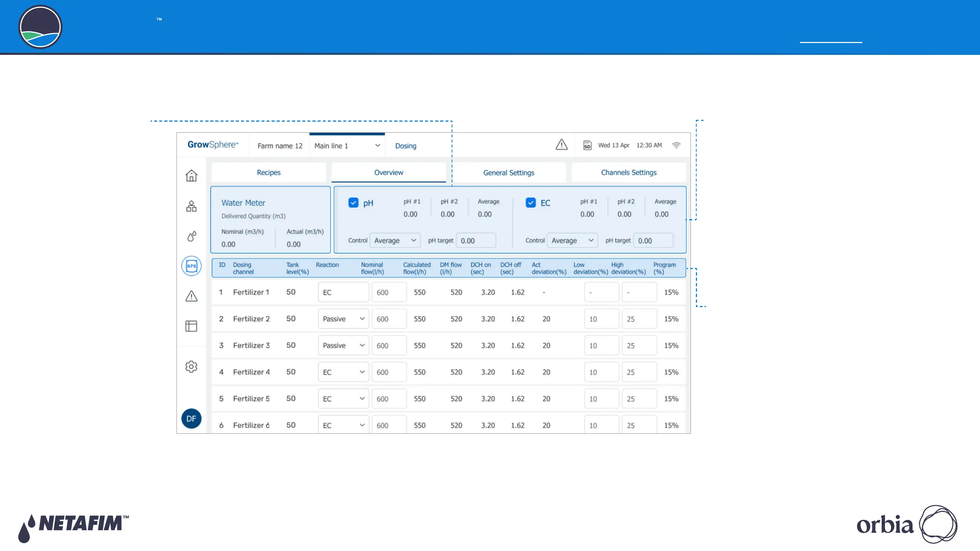The height and width of the screenshot is (551, 980).
Task: Toggle the EC checkbox
Action: 530,202
